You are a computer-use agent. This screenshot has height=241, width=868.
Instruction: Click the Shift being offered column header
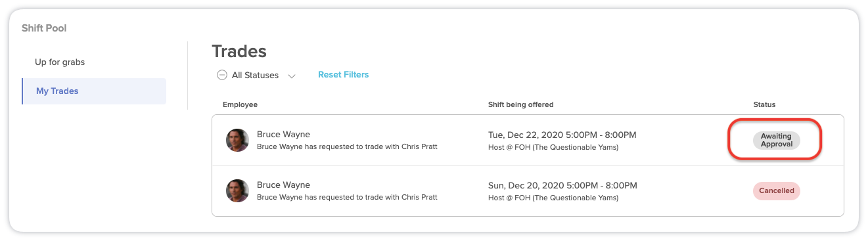[x=520, y=104]
